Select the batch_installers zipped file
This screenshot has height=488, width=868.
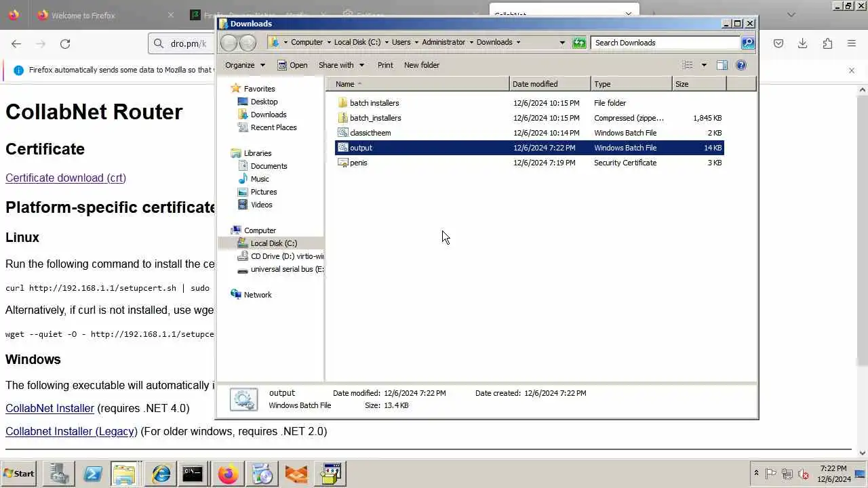(x=375, y=118)
